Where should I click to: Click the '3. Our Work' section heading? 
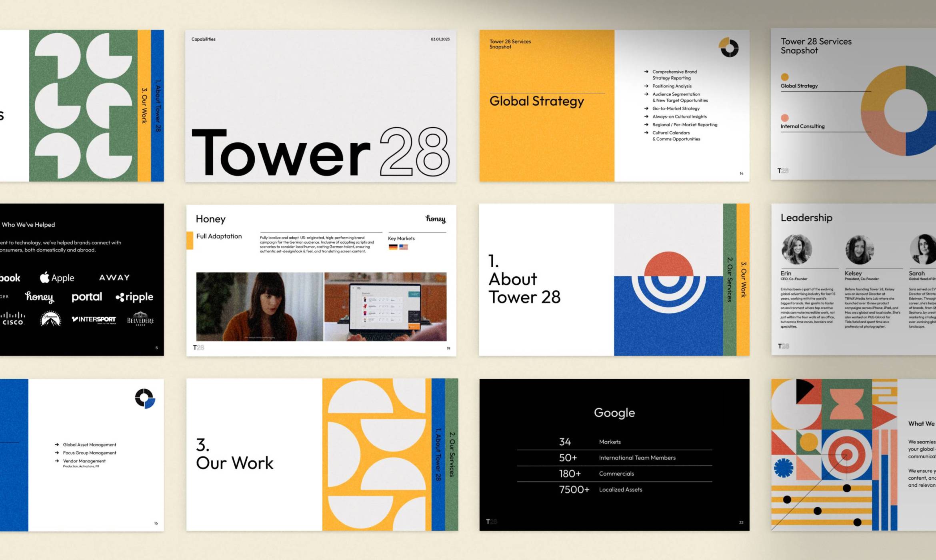pos(234,454)
